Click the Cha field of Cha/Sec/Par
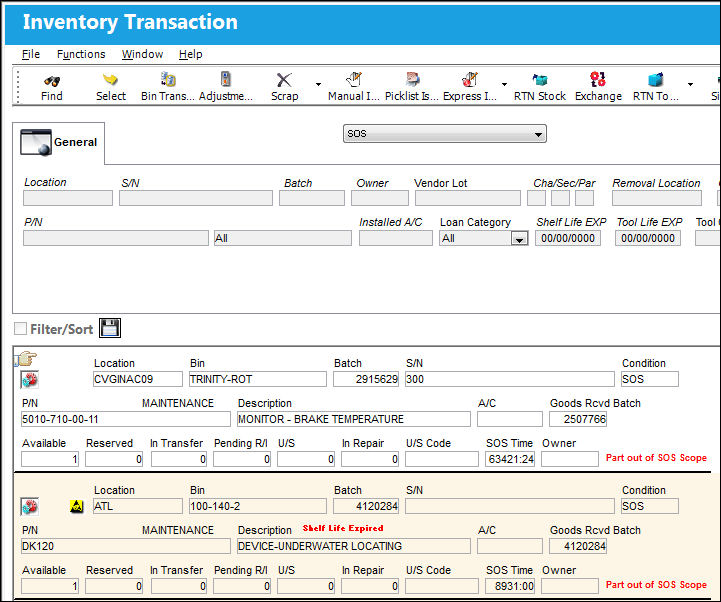Image resolution: width=721 pixels, height=602 pixels. tap(536, 198)
